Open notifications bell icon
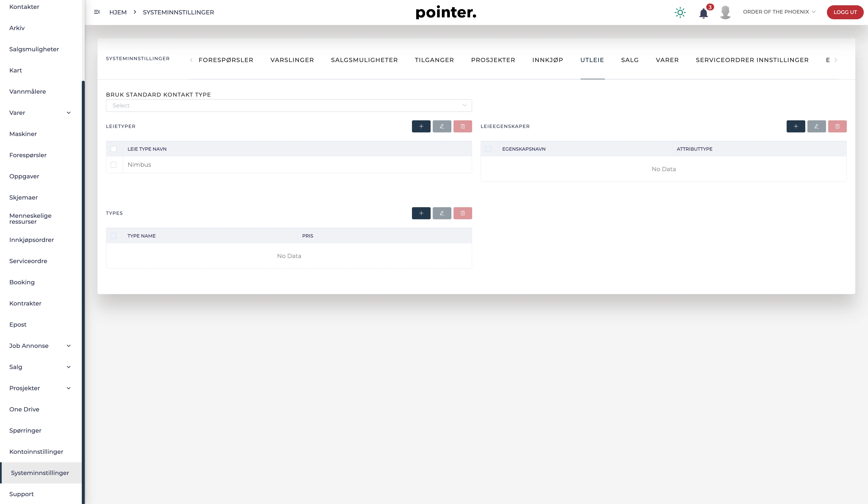The width and height of the screenshot is (868, 504). point(704,13)
